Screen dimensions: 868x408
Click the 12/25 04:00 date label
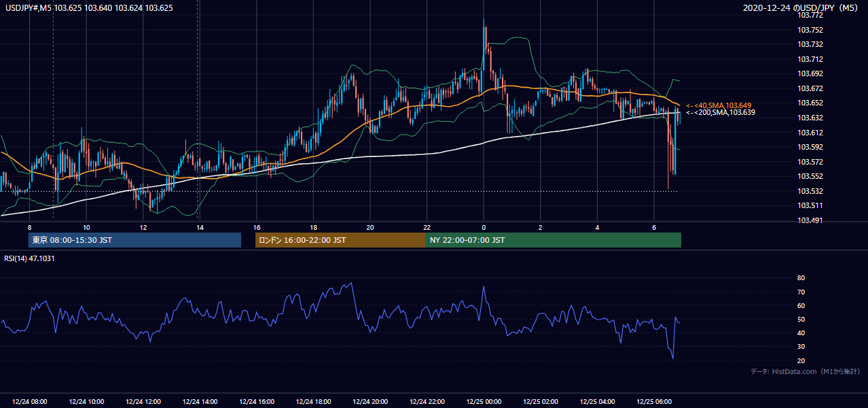pyautogui.click(x=597, y=402)
